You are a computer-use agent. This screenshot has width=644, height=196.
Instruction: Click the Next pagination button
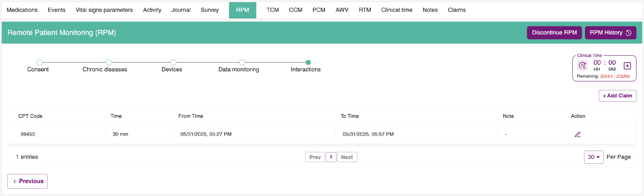coord(347,157)
